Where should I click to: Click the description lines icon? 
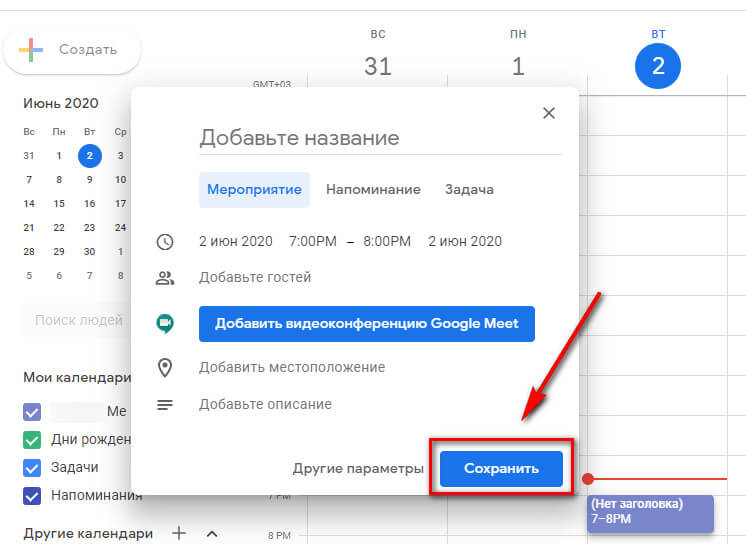tap(165, 405)
